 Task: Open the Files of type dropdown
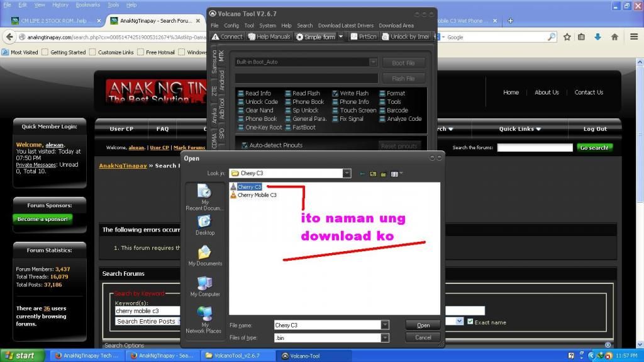(384, 338)
